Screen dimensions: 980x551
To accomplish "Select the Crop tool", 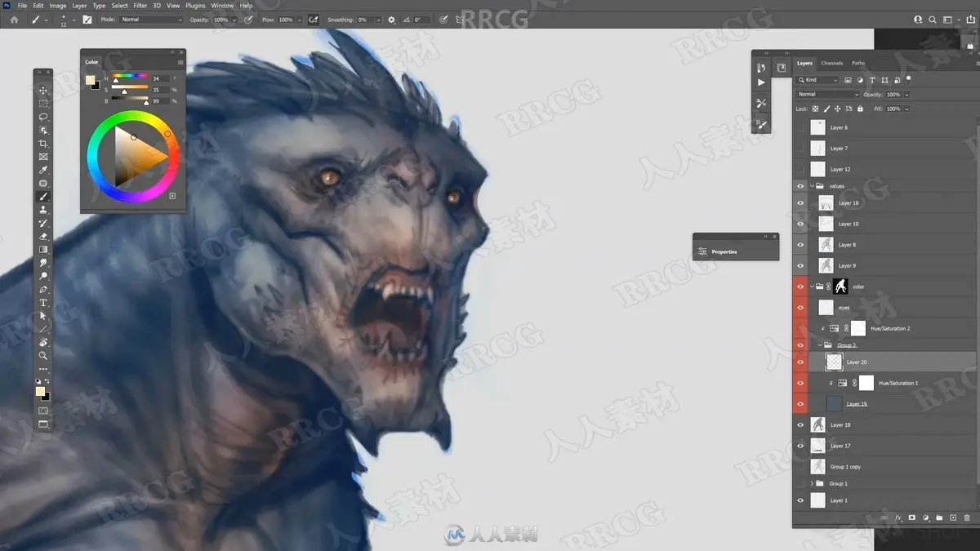I will [x=43, y=144].
